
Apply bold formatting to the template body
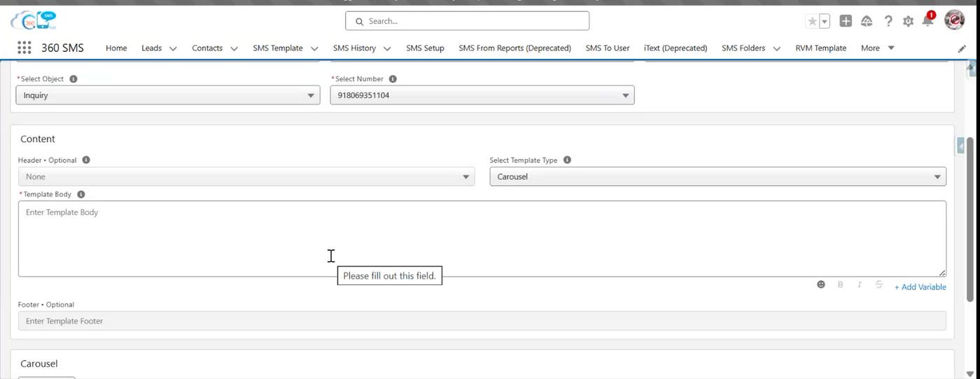pyautogui.click(x=840, y=284)
